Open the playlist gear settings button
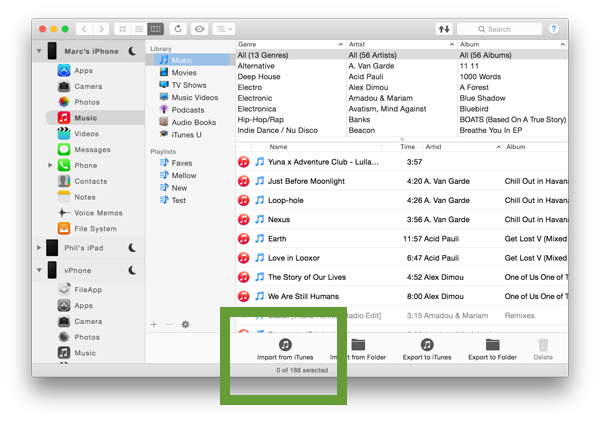The image size is (600, 422). (185, 324)
